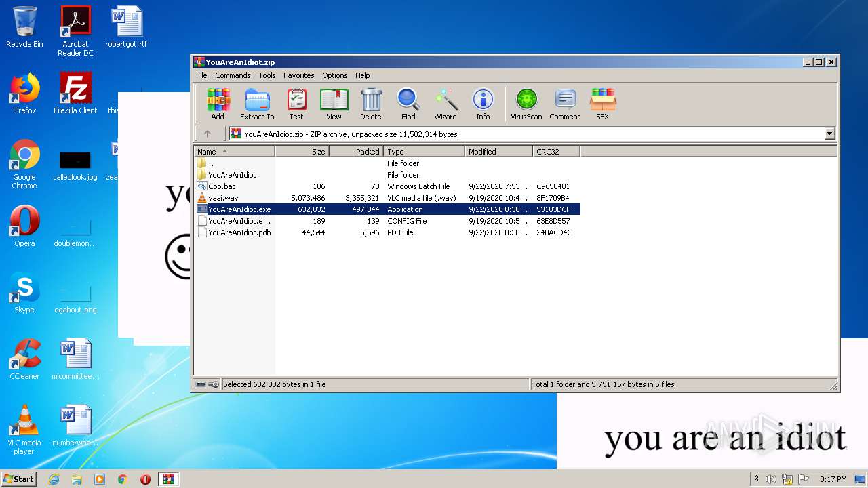Open egabout.png desktop file
The height and width of the screenshot is (488, 868).
click(75, 297)
